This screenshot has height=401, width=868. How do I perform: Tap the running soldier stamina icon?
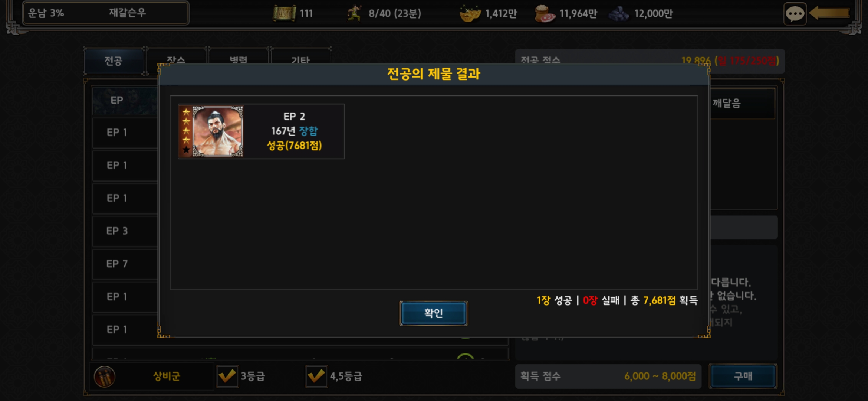pyautogui.click(x=354, y=13)
